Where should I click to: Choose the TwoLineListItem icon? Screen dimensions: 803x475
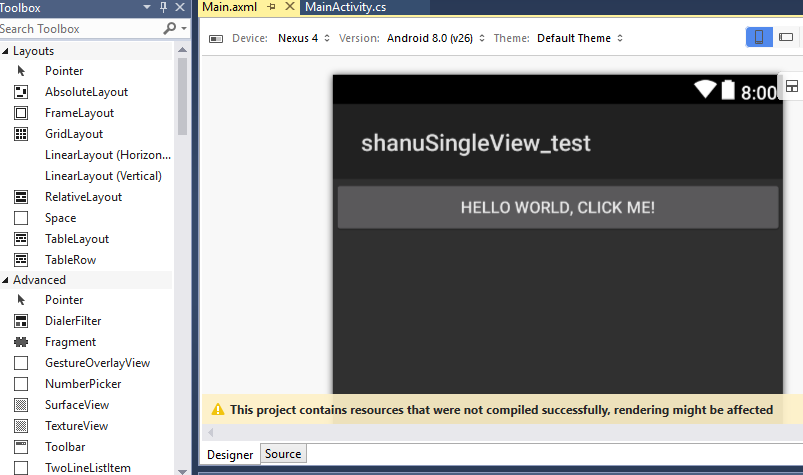click(21, 467)
